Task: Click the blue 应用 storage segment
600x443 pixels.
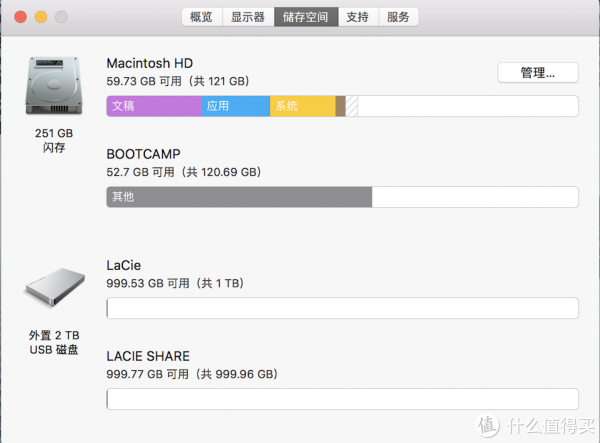Action: pyautogui.click(x=236, y=106)
